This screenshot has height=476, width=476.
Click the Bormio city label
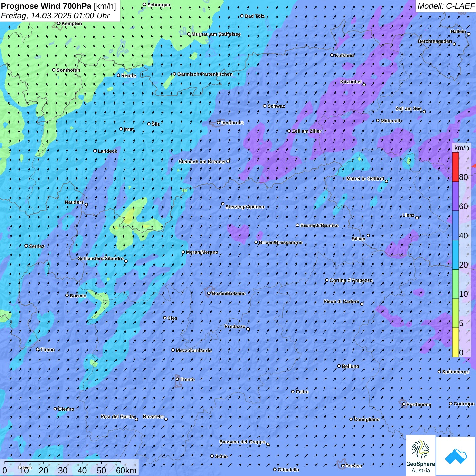(x=78, y=296)
